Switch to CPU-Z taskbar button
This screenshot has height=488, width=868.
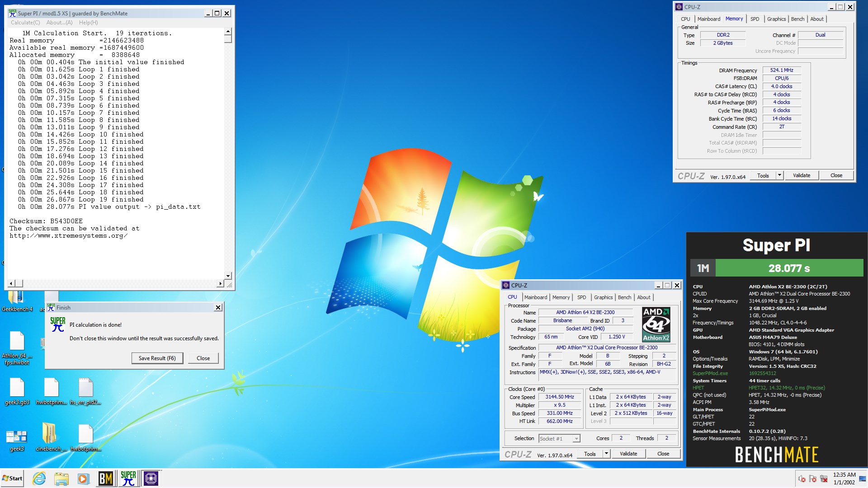click(151, 478)
